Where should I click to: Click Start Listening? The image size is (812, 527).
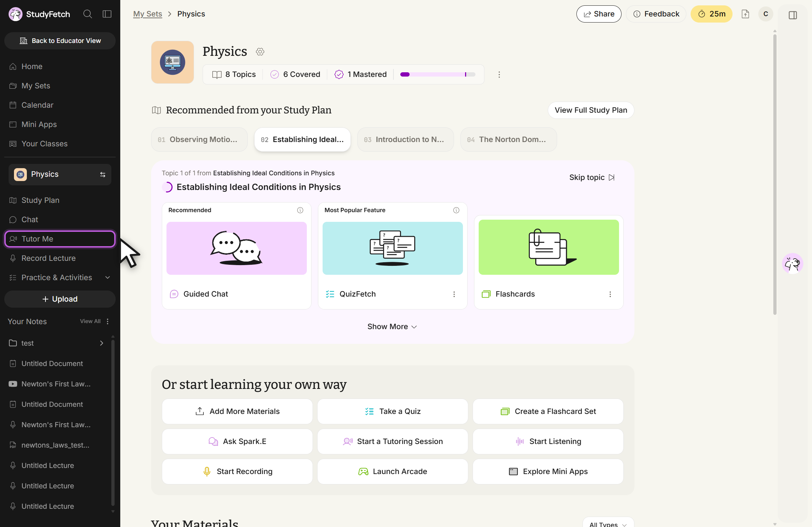(548, 441)
